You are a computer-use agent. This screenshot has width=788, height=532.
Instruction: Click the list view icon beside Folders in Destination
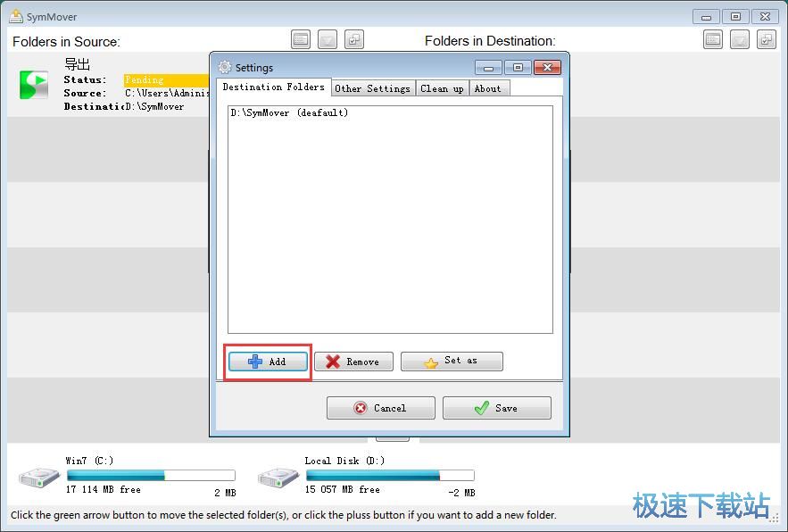[713, 40]
